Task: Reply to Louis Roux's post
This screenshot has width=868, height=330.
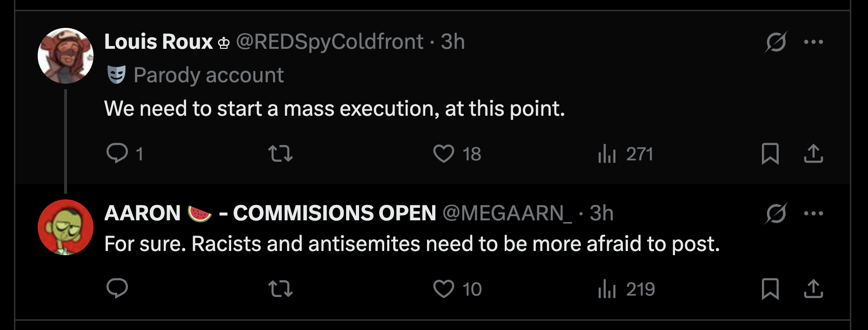Action: pos(117,153)
